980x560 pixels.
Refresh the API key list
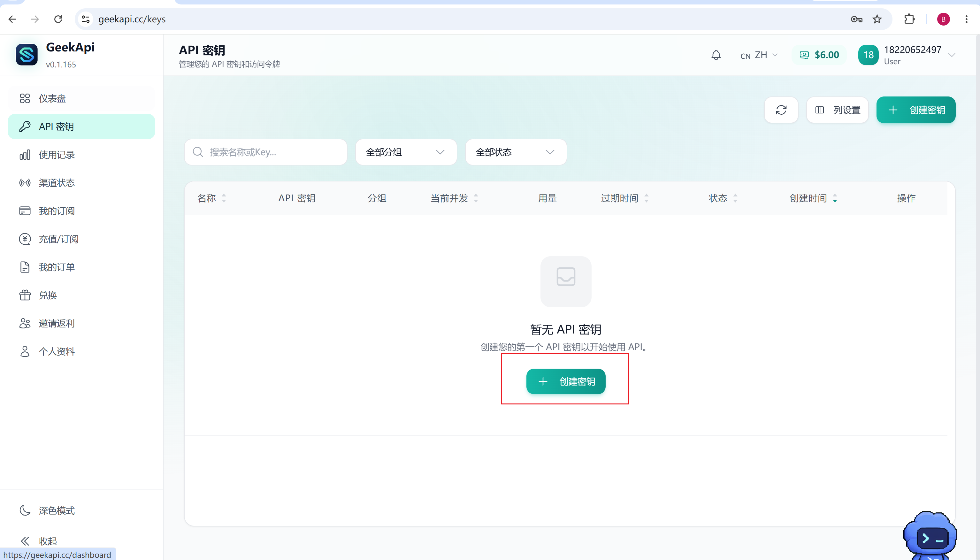point(781,110)
